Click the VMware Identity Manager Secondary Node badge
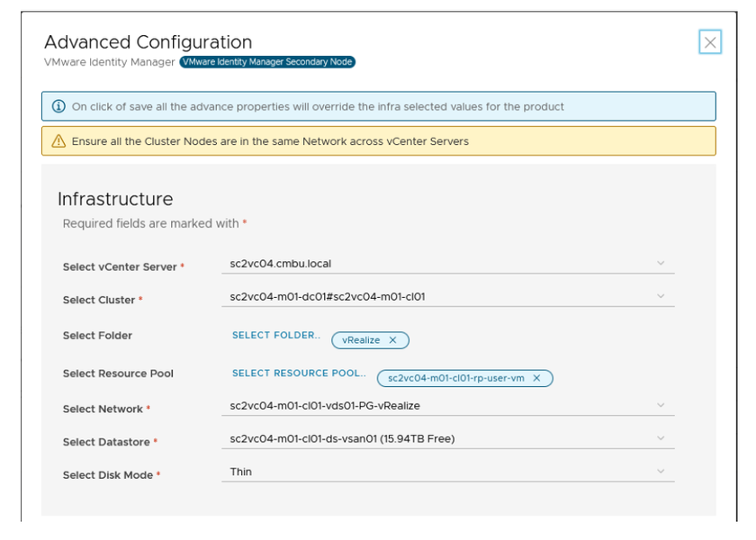This screenshot has width=756, height=540. coord(267,62)
